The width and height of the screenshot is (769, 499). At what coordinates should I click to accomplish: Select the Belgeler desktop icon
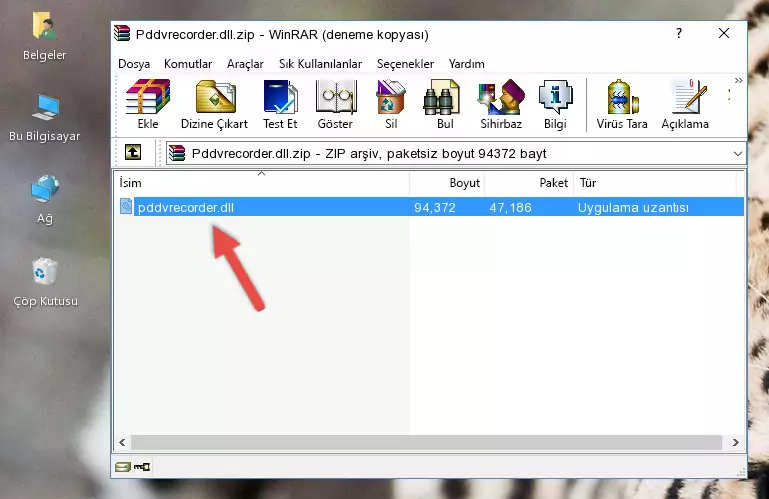(45, 37)
